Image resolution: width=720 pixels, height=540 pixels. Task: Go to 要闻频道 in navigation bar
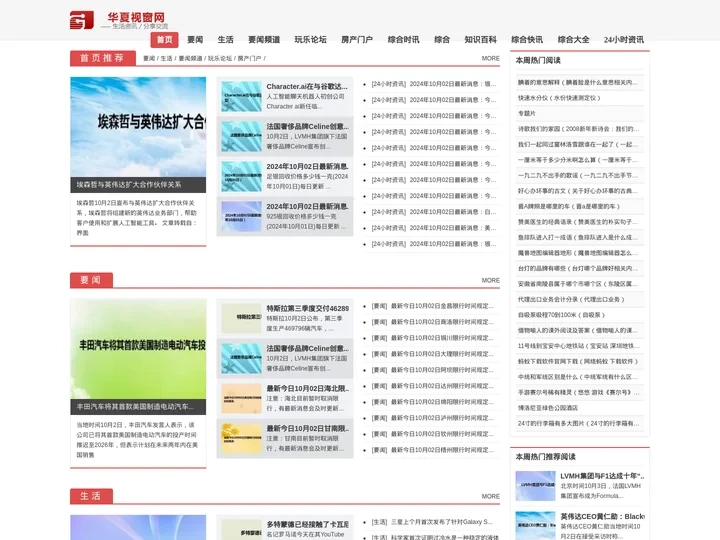264,39
